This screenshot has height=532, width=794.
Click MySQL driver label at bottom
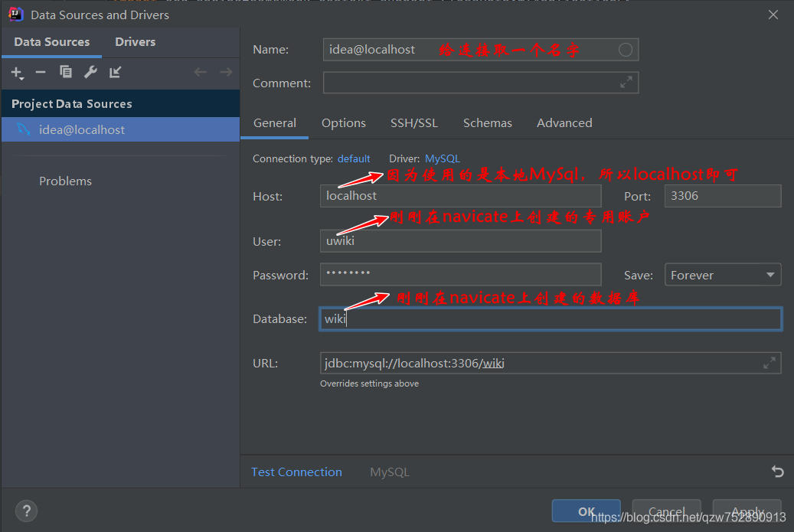click(390, 472)
